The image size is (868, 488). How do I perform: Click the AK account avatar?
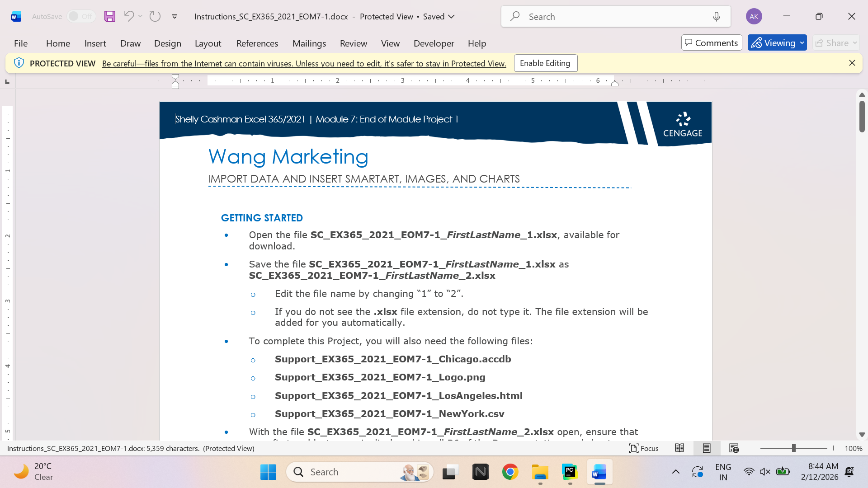754,16
